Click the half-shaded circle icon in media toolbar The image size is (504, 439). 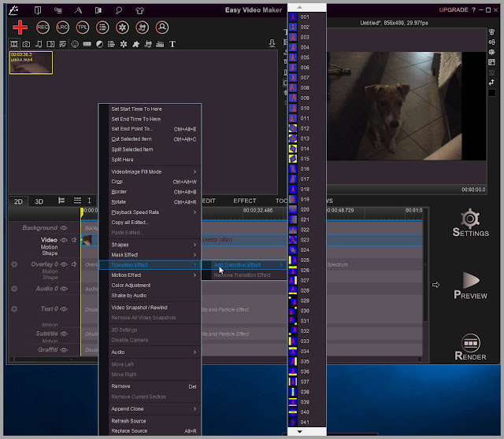click(x=99, y=44)
